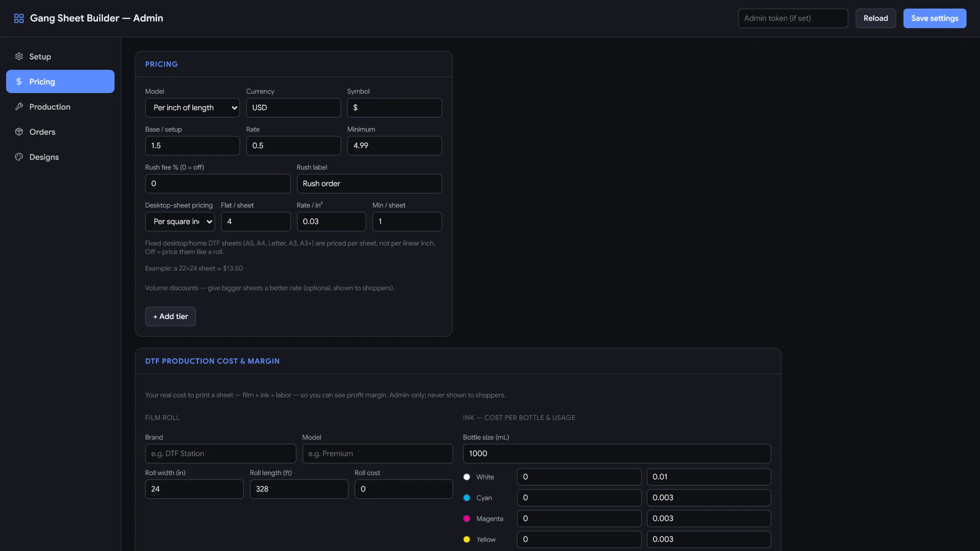The height and width of the screenshot is (551, 980).
Task: Click the Rate / in² field
Action: click(x=331, y=222)
